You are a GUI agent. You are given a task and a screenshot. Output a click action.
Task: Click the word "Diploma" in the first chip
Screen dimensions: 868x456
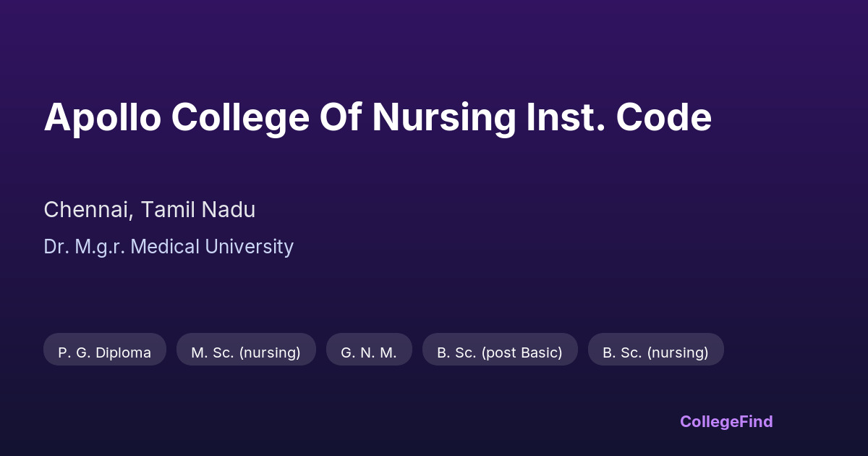tap(122, 352)
